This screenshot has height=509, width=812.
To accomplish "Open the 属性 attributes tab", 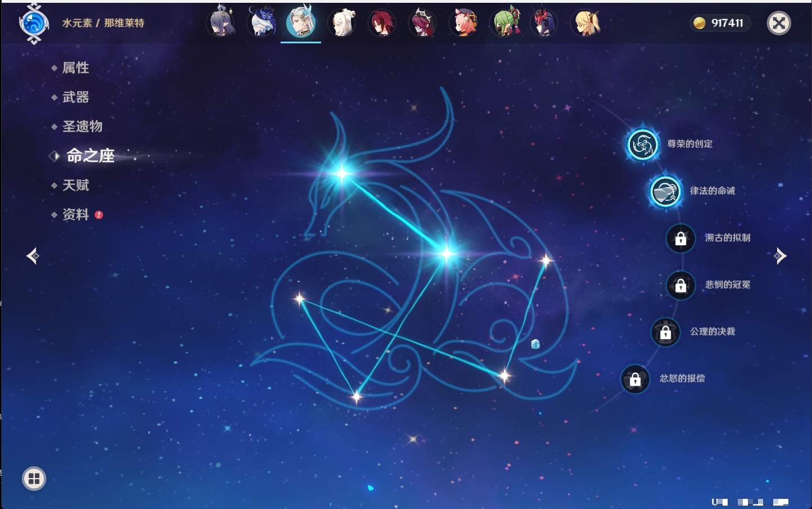I will (x=75, y=68).
